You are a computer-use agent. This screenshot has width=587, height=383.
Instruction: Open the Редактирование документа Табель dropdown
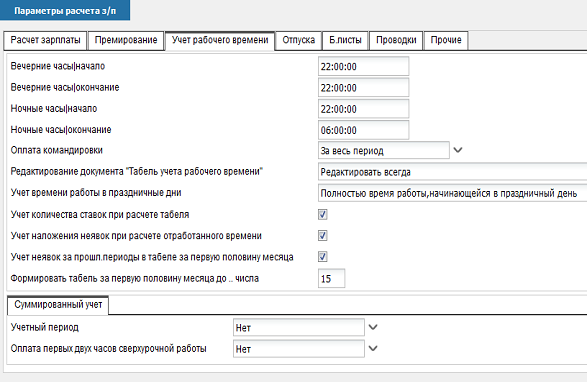point(452,172)
